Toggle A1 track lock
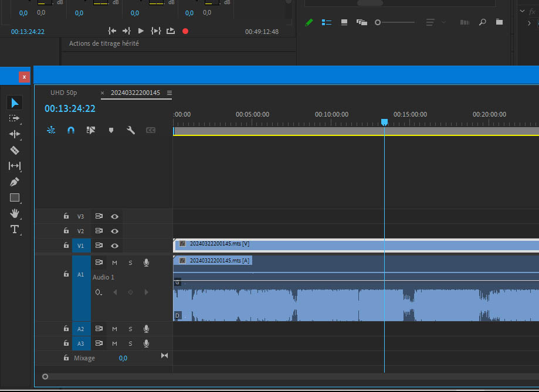539x392 pixels. point(66,274)
